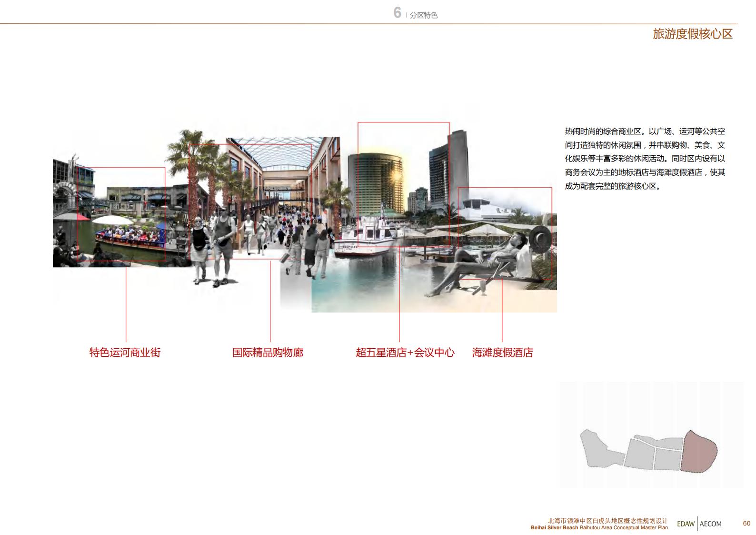Screen dimensions: 756x535
Task: Click the AECOM logo in footer
Action: click(x=710, y=524)
